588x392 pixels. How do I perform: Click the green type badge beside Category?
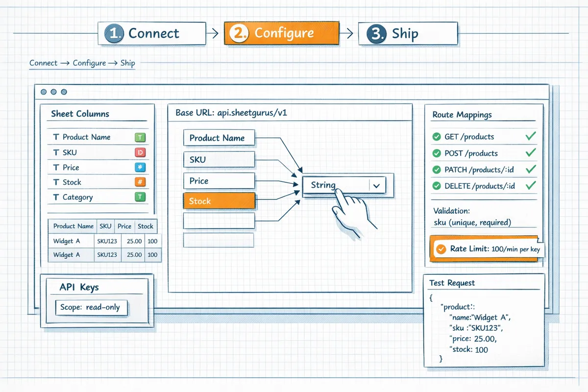pyautogui.click(x=140, y=197)
